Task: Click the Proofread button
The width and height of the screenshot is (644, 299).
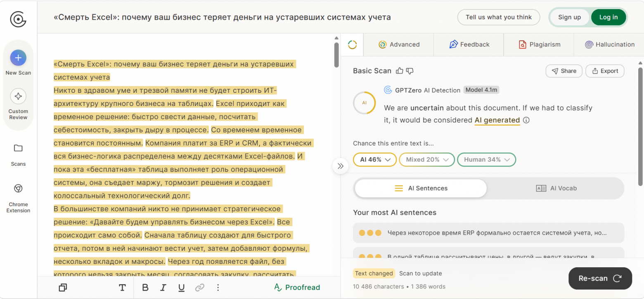Action: click(297, 287)
